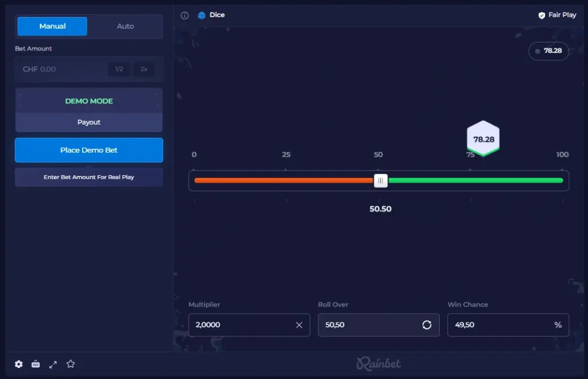The image size is (588, 379).
Task: Click the DEMO MODE label
Action: pos(89,101)
